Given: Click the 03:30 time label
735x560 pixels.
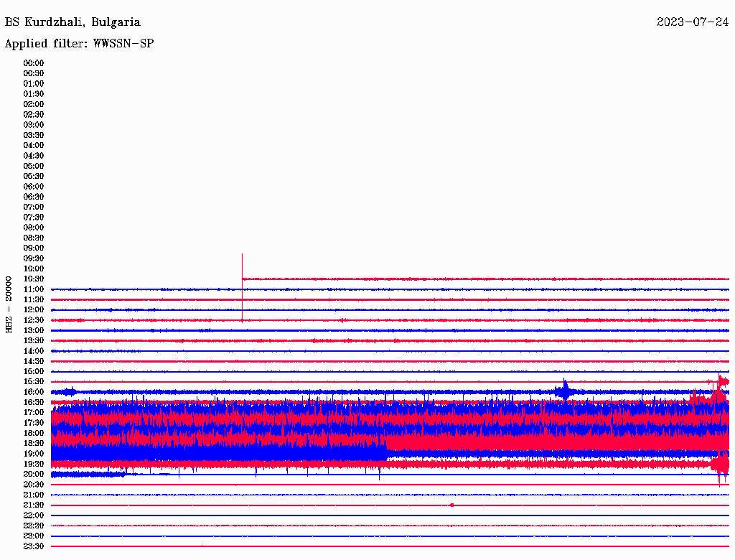Looking at the screenshot, I should click(x=34, y=135).
